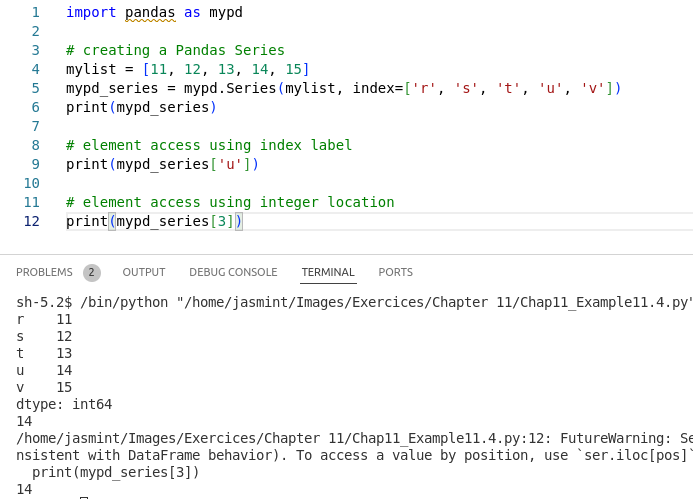This screenshot has height=499, width=693.
Task: Click the underlined pandas word on line 1
Action: coord(150,12)
